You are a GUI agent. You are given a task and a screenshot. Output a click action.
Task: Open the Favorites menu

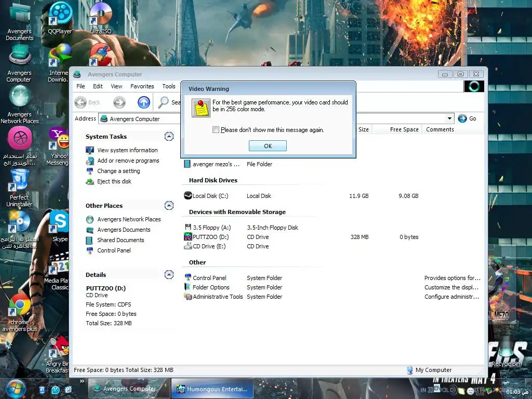[x=142, y=86]
